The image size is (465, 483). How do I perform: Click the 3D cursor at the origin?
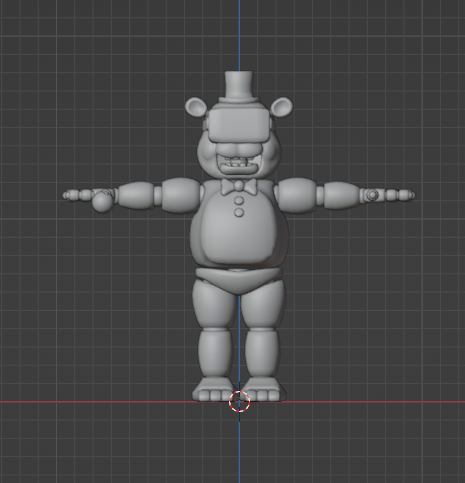(x=239, y=401)
